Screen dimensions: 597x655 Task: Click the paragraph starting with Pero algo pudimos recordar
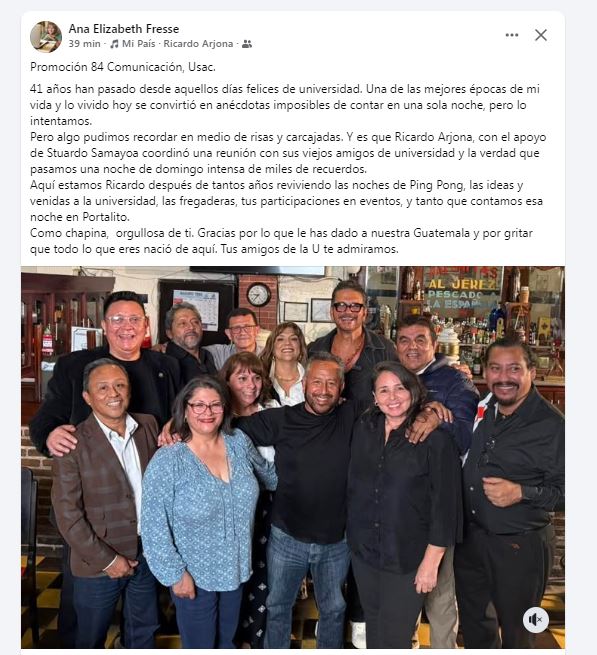tap(288, 153)
